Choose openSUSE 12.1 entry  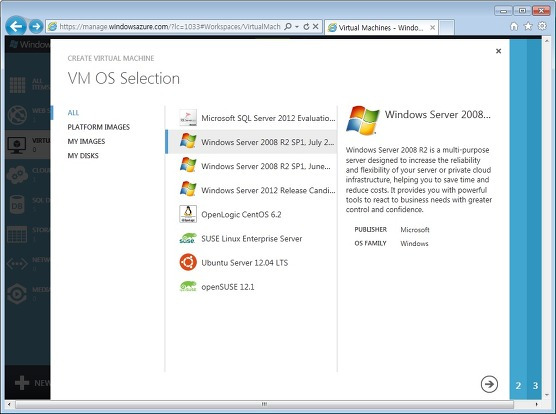[x=251, y=286]
